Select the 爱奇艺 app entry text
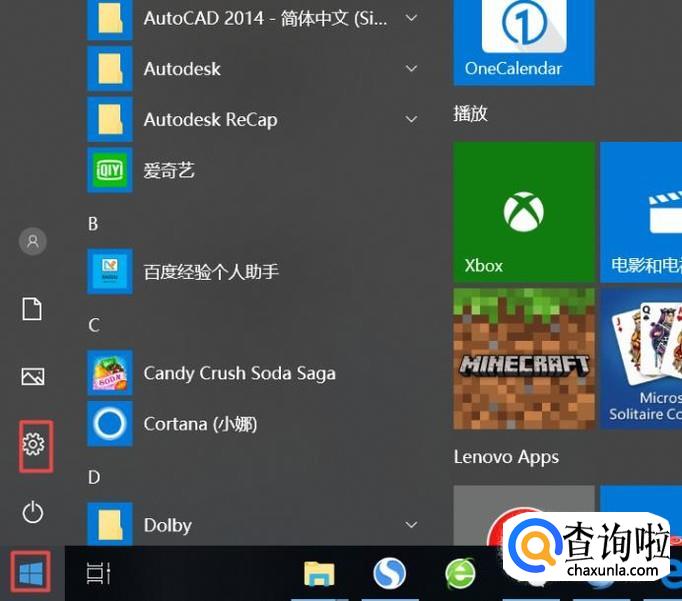Screen dimensions: 682x601 click(x=169, y=170)
